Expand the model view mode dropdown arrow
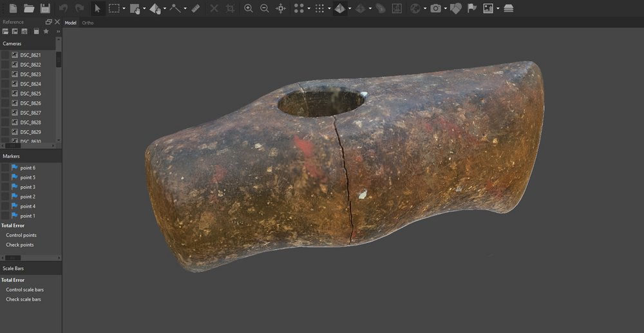This screenshot has height=333, width=644. click(350, 9)
